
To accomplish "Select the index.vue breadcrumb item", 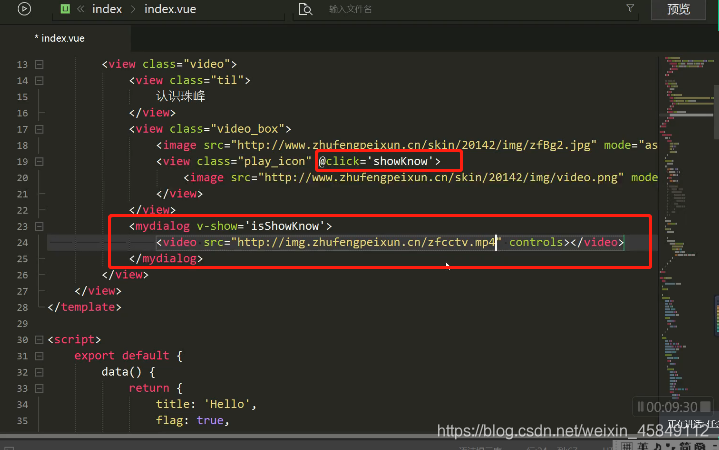I will pos(170,9).
